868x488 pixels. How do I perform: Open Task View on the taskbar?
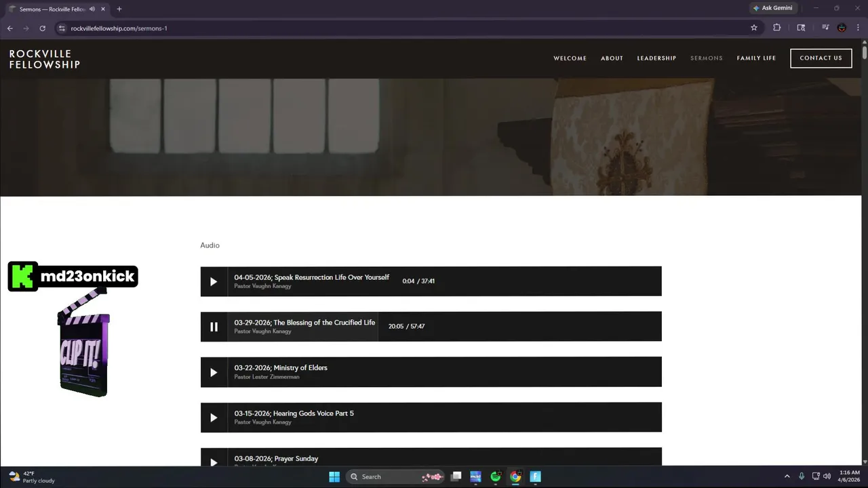pos(456,476)
